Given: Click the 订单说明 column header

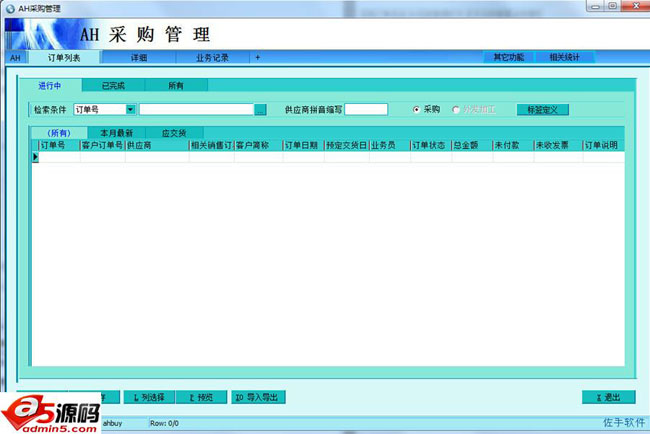Looking at the screenshot, I should [604, 145].
